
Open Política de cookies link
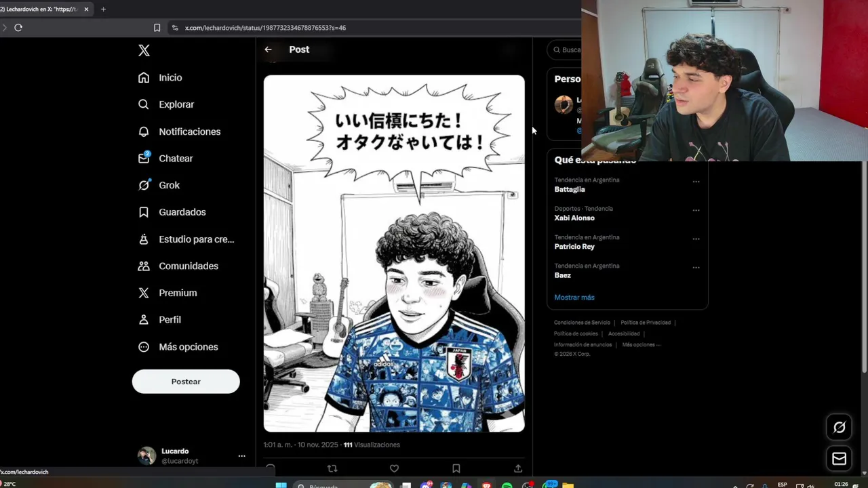[x=576, y=333]
